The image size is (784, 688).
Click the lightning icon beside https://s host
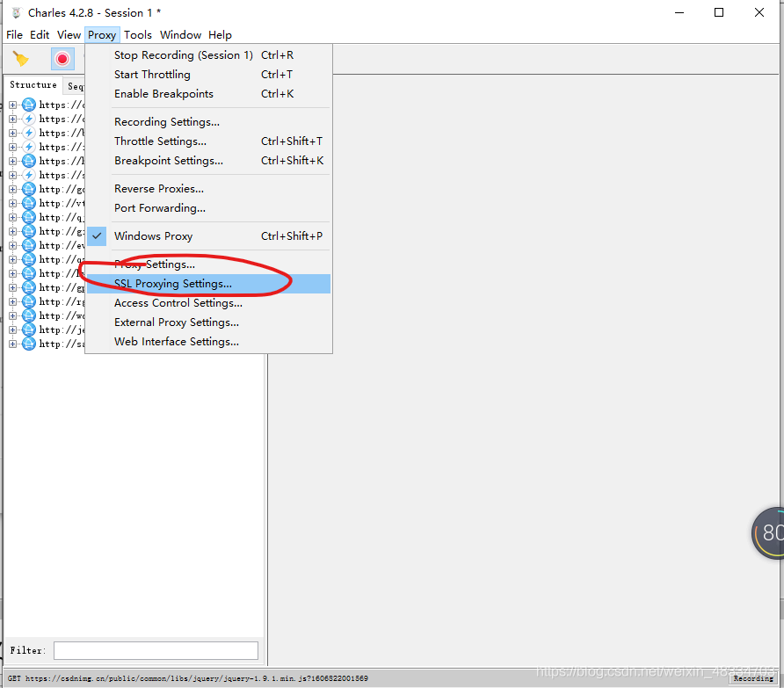tap(29, 175)
